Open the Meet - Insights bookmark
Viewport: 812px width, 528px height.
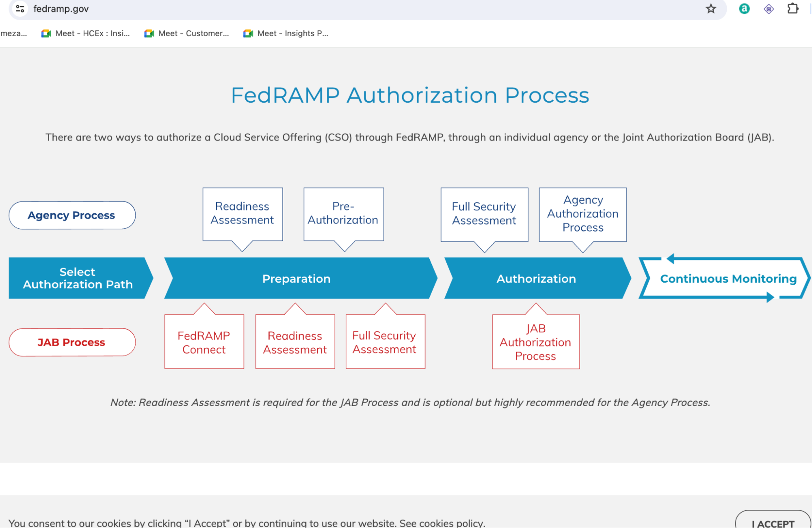coord(286,33)
